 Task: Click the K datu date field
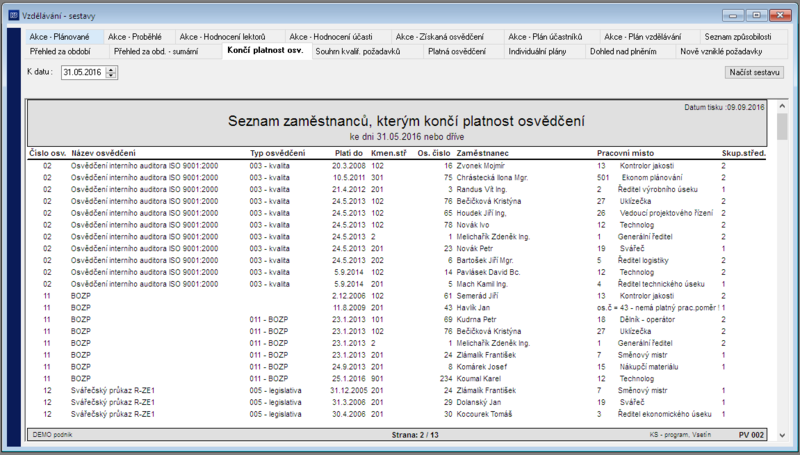click(84, 72)
